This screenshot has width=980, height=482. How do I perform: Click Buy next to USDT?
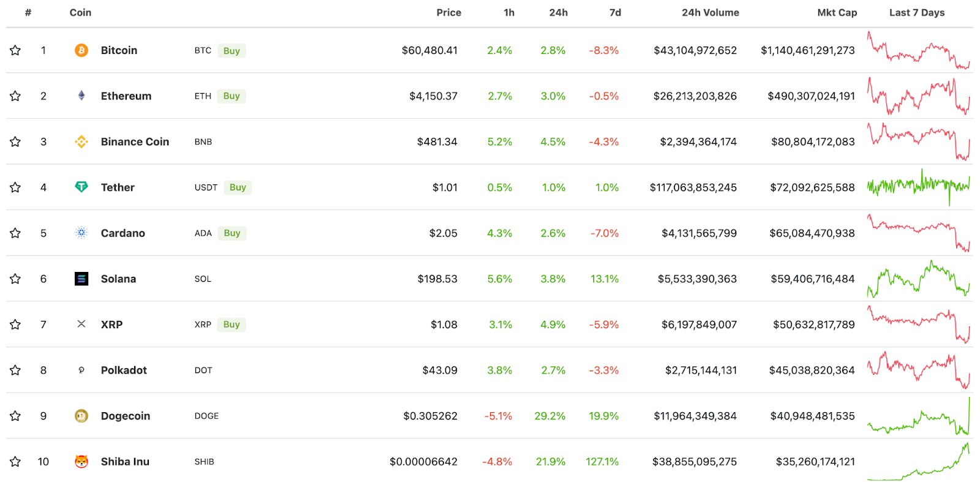click(x=238, y=187)
